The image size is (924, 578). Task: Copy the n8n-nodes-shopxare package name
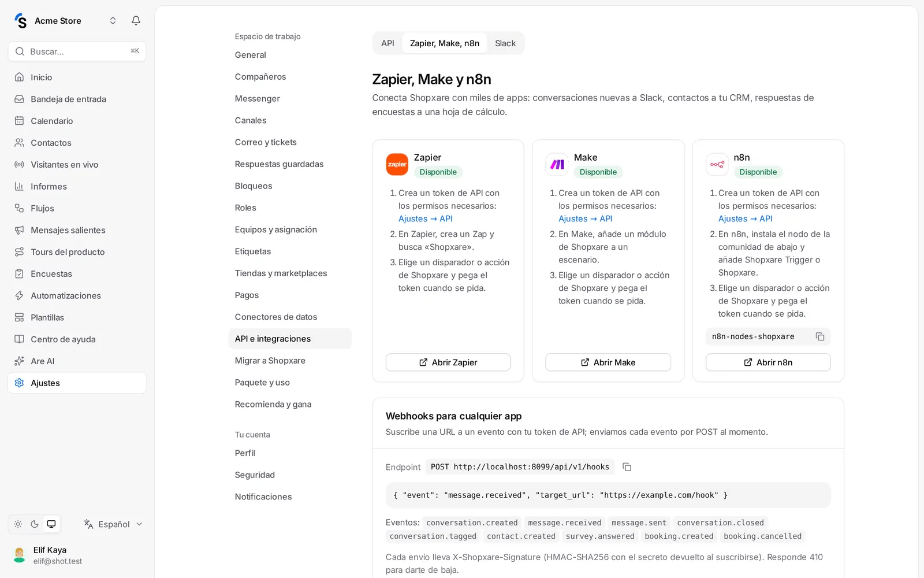click(x=819, y=336)
